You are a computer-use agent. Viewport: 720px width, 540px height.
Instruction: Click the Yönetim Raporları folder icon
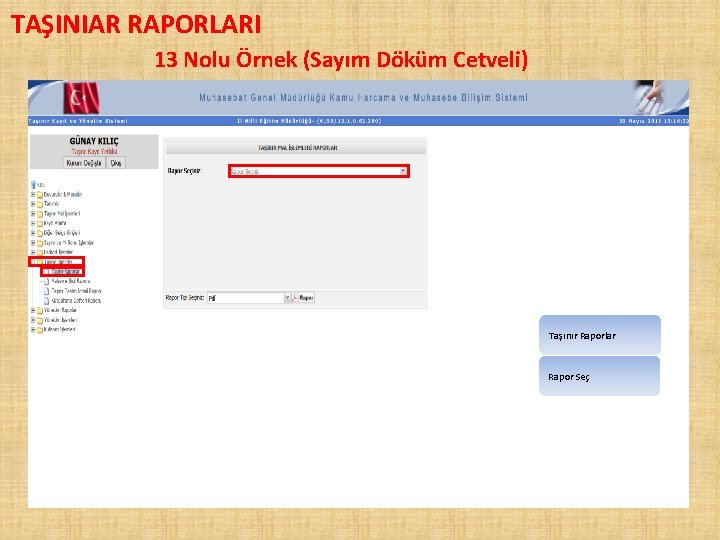tap(40, 310)
